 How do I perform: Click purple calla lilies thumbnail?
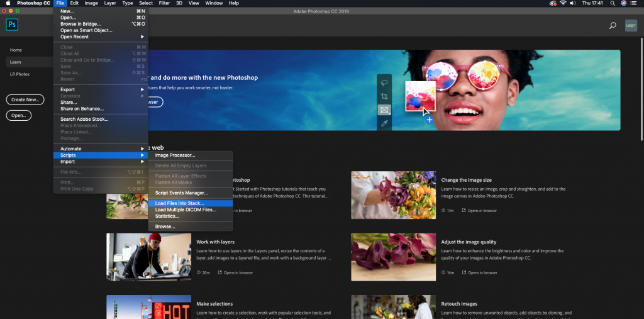click(x=393, y=257)
